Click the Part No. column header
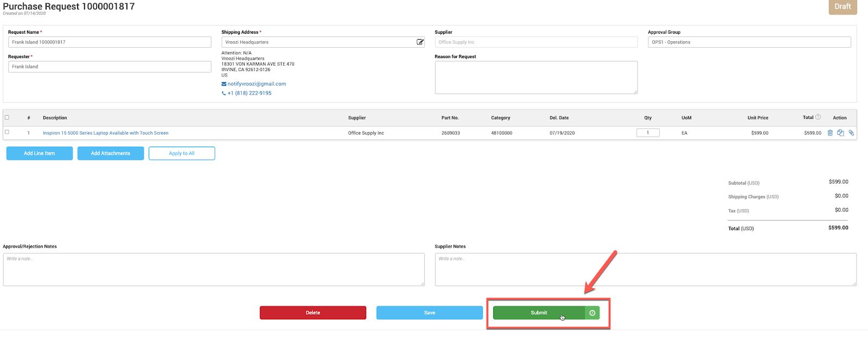The image size is (868, 340). click(450, 117)
